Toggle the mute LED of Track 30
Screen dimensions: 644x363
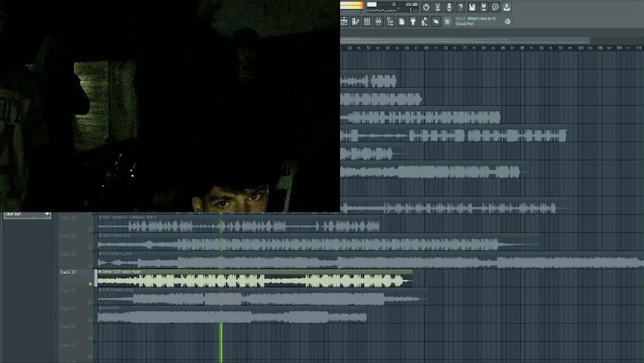[91, 229]
